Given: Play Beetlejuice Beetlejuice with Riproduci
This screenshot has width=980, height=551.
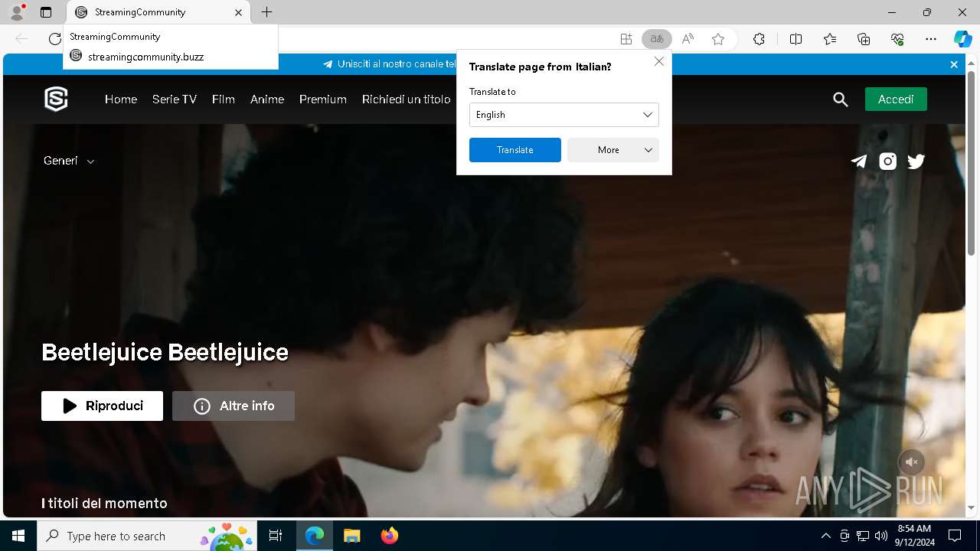Looking at the screenshot, I should (102, 406).
